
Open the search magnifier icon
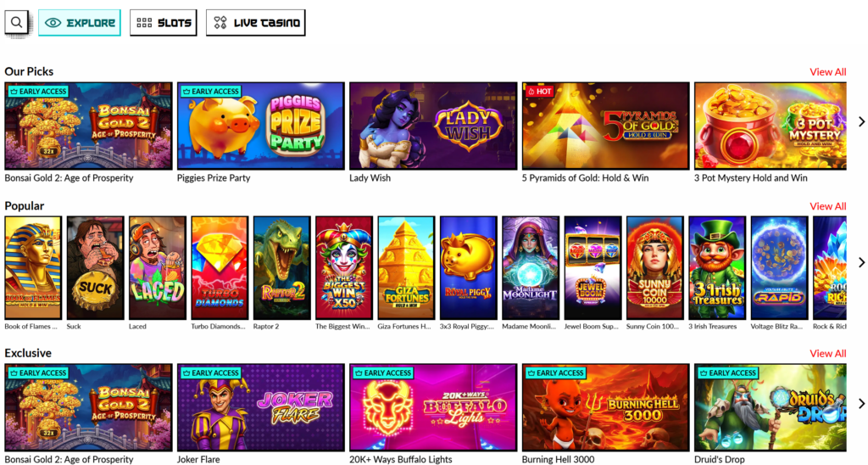[17, 23]
